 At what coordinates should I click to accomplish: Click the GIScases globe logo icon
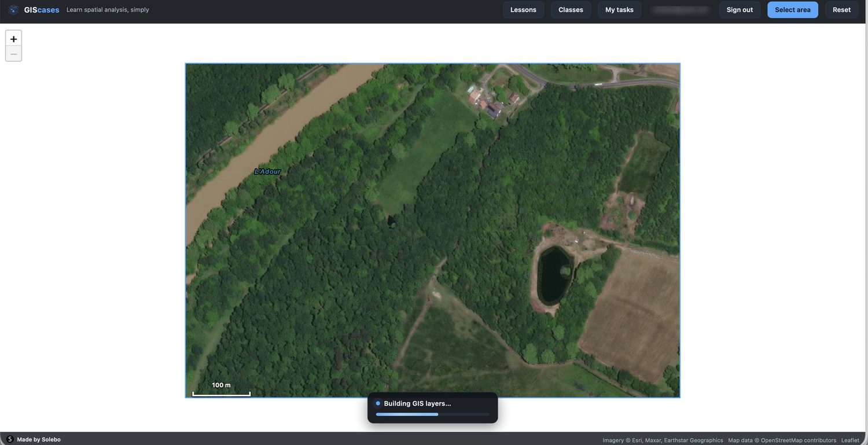tap(13, 10)
